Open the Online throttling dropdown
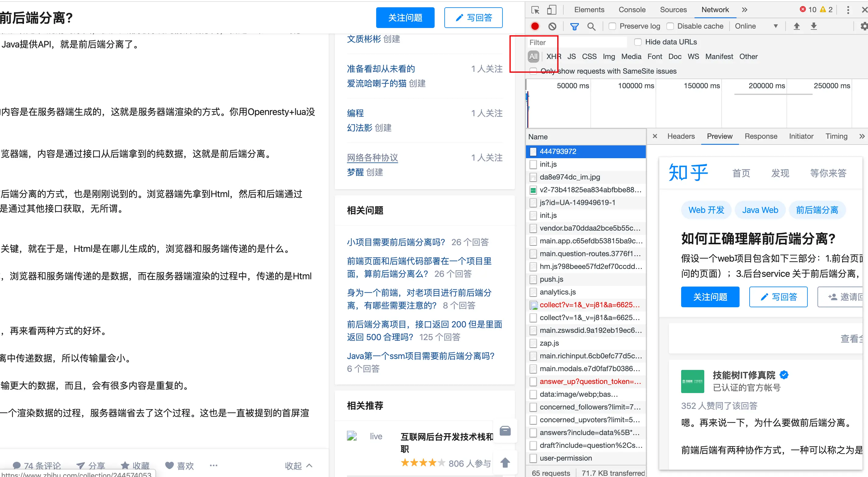The image size is (868, 477). click(756, 26)
